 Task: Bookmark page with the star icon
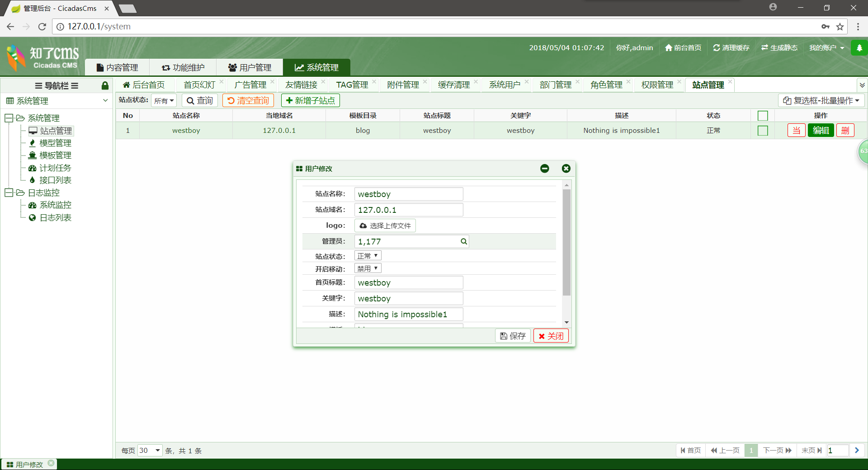pos(840,27)
